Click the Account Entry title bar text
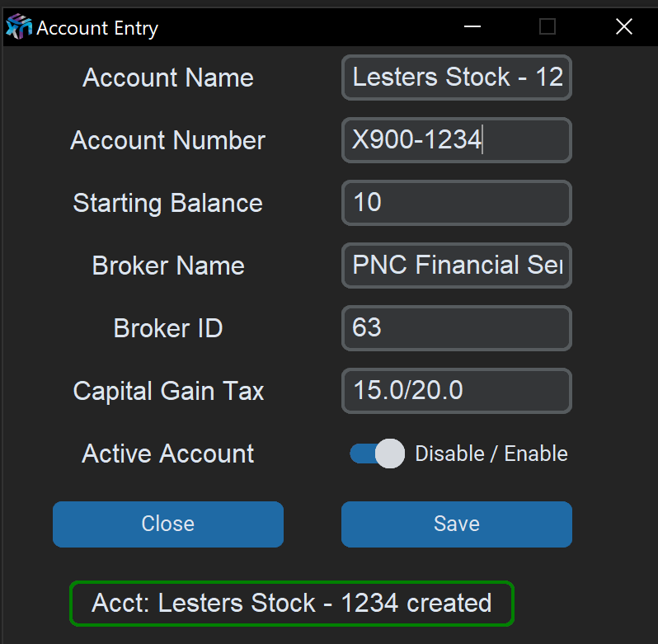 97,28
